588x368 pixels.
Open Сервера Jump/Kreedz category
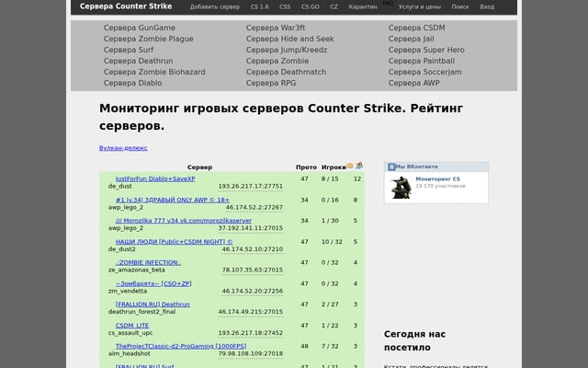click(287, 50)
